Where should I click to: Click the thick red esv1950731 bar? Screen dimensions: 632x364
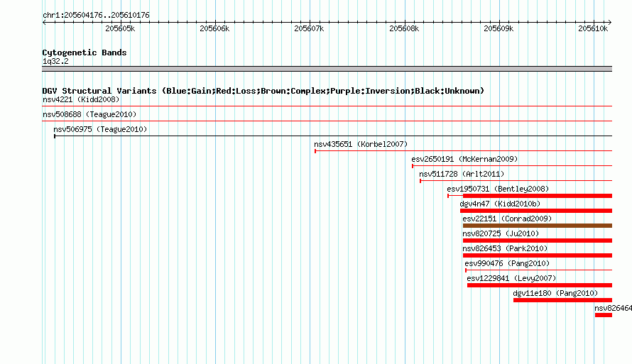click(538, 196)
